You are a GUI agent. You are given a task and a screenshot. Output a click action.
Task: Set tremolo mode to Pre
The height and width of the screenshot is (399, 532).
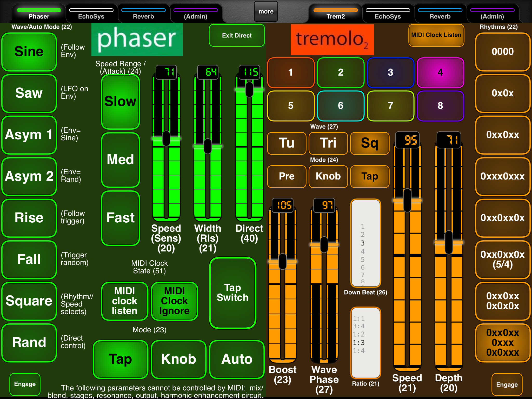287,176
